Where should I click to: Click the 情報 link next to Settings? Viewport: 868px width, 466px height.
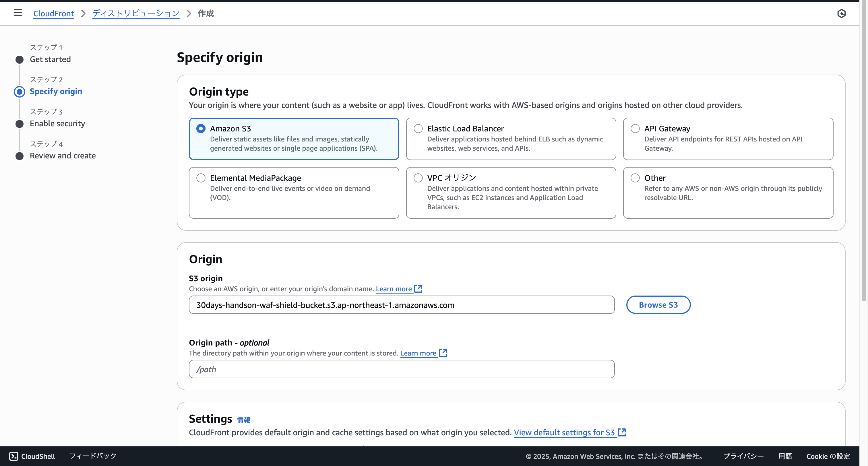243,420
